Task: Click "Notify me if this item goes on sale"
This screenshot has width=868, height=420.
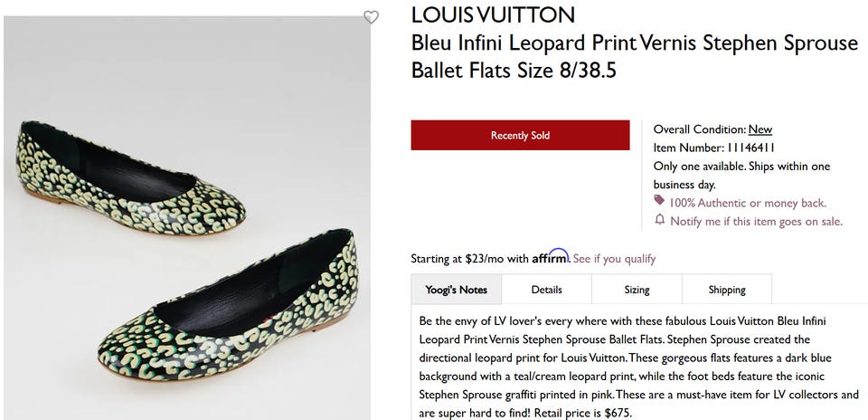Action: point(756,221)
